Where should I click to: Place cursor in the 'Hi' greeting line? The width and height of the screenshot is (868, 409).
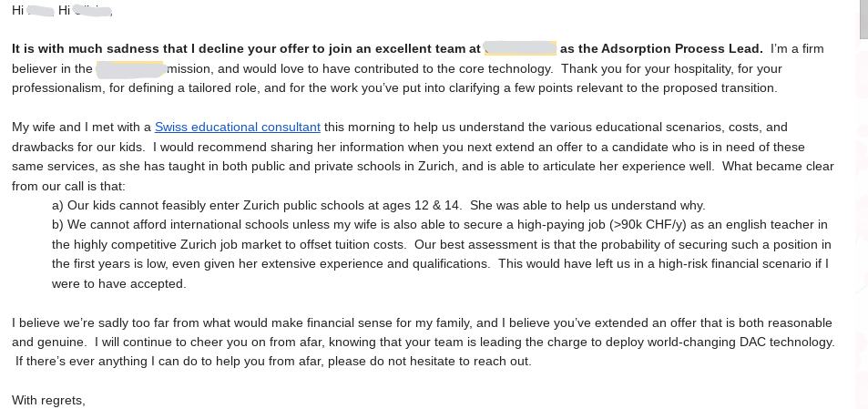coord(18,10)
